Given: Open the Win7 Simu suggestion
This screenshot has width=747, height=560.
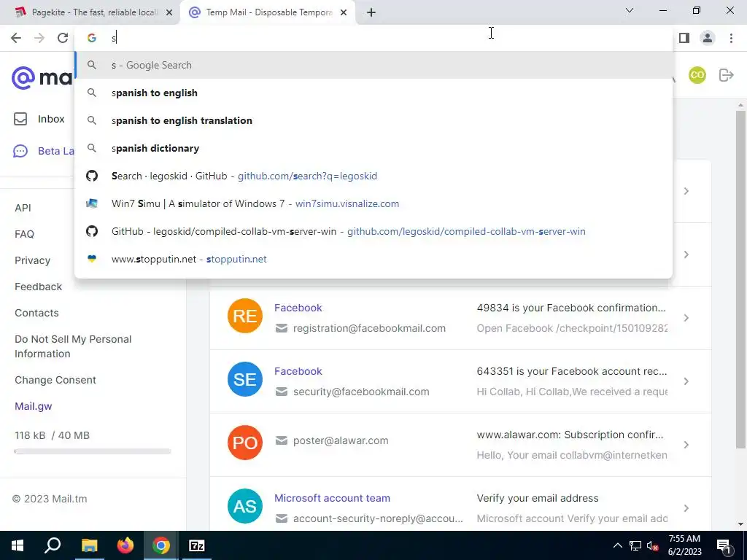Looking at the screenshot, I should pyautogui.click(x=373, y=203).
